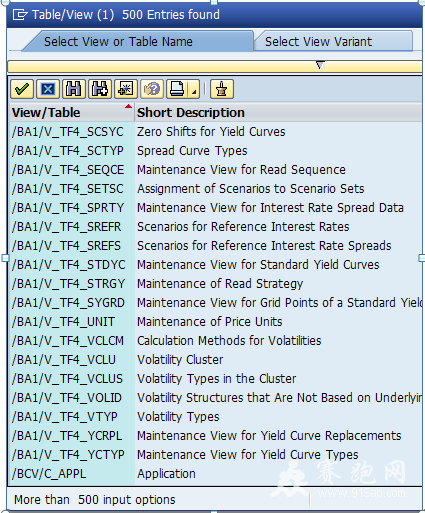Image resolution: width=425 pixels, height=513 pixels.
Task: Expand the print options dropdown arrow
Action: [194, 89]
